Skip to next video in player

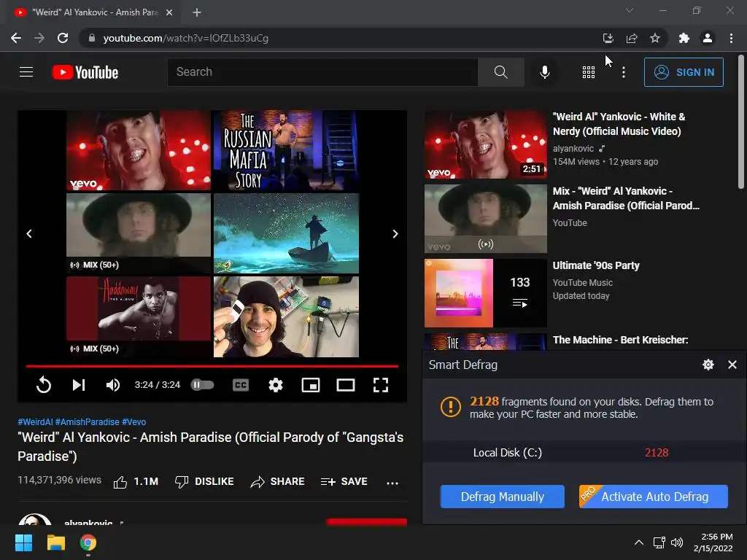tap(79, 385)
